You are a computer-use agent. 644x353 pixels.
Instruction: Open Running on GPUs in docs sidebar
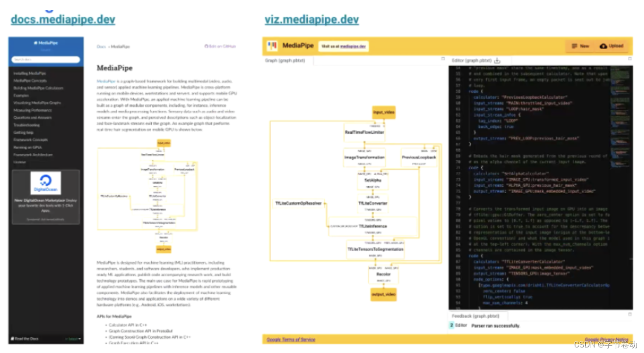(27, 147)
